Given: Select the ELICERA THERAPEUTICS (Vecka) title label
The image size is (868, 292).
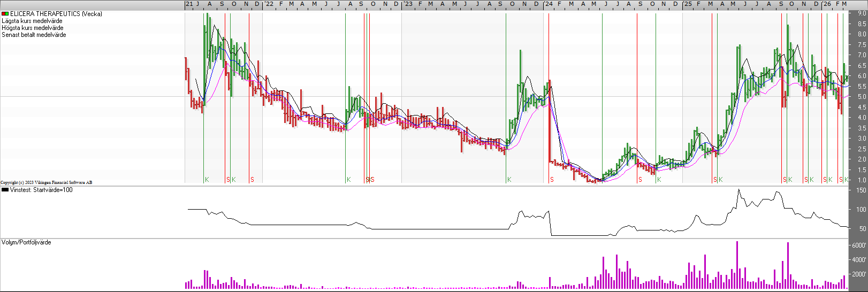Looking at the screenshot, I should pos(56,14).
